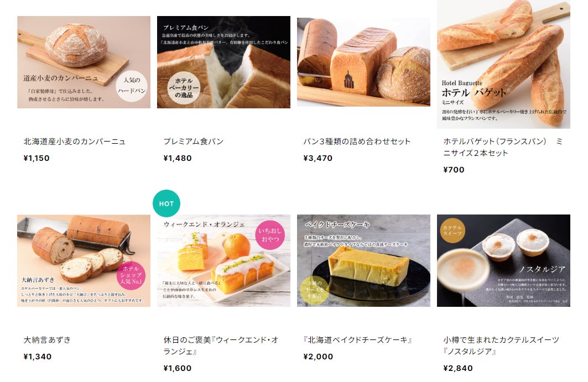The image size is (588, 382).
Task: Open the 北海道産小麦のカンパーニュ title link
Action: [x=75, y=142]
